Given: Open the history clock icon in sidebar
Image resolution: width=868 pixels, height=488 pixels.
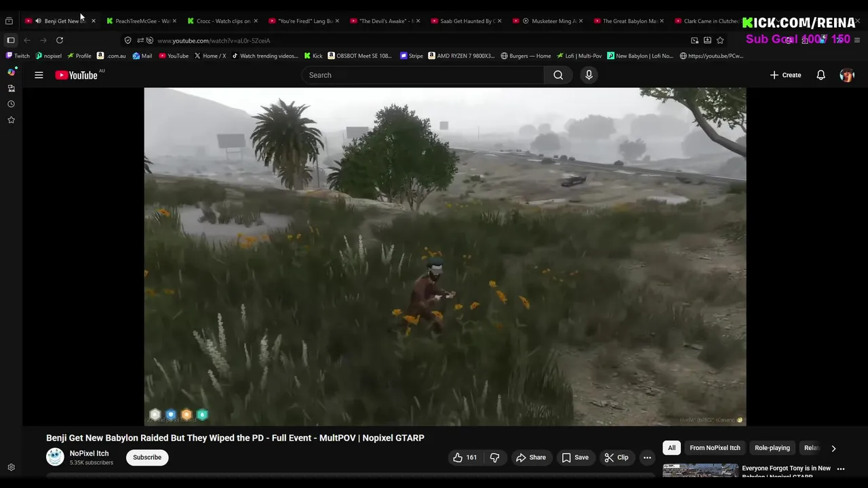Looking at the screenshot, I should pos(11,104).
